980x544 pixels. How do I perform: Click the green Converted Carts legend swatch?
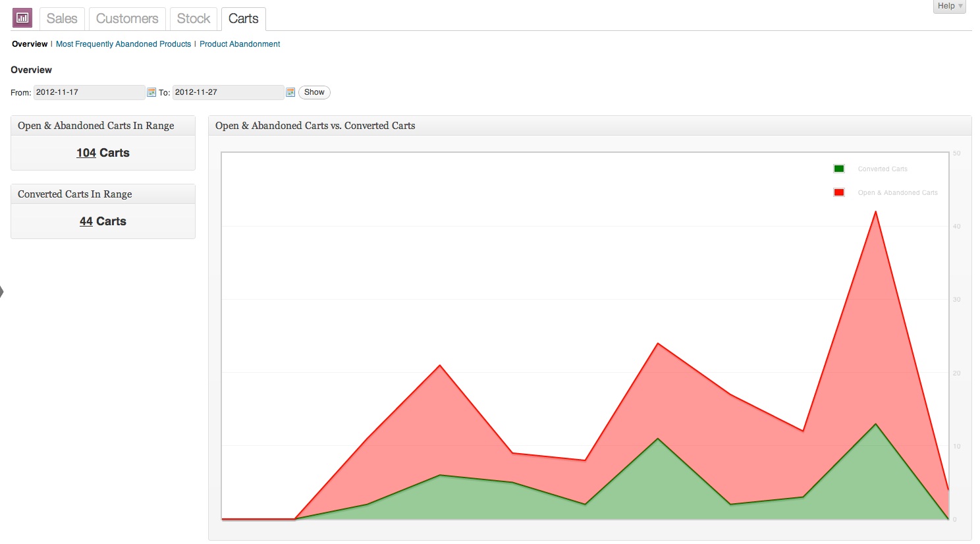839,169
